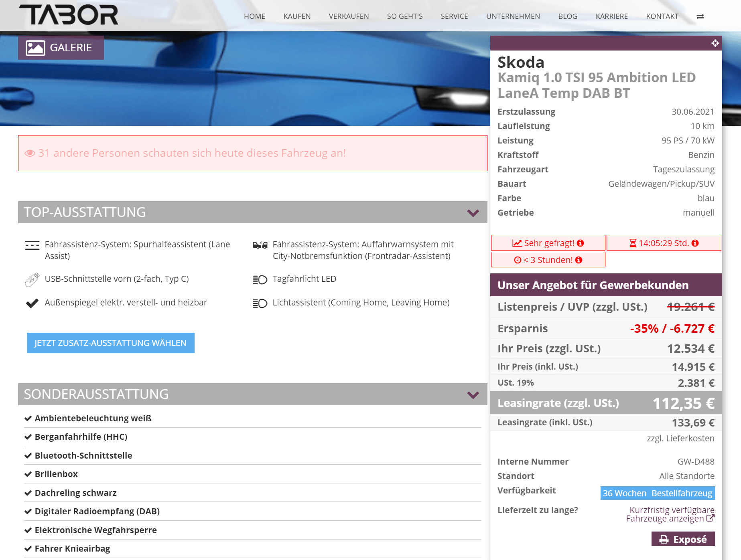Click info icon next to Sehr gefragt

tap(580, 243)
